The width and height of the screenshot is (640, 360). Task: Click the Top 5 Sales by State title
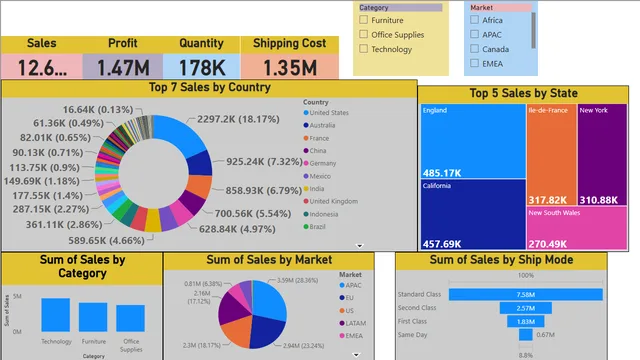coord(523,93)
